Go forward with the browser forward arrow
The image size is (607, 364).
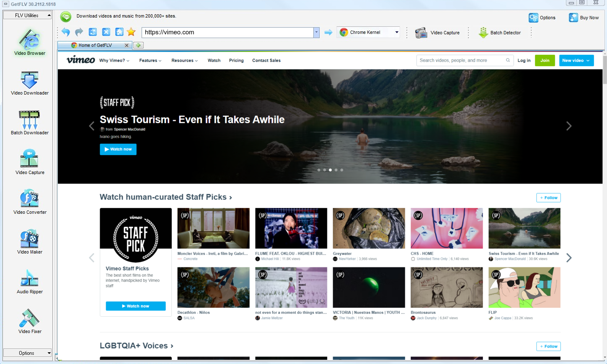[x=79, y=32]
